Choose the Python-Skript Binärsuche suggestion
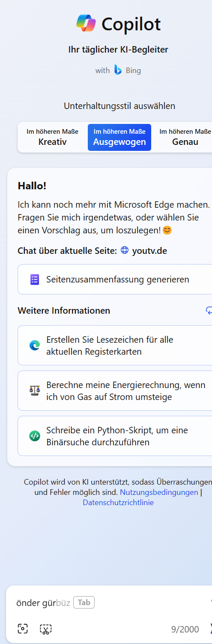This screenshot has height=644, width=212. [115, 436]
